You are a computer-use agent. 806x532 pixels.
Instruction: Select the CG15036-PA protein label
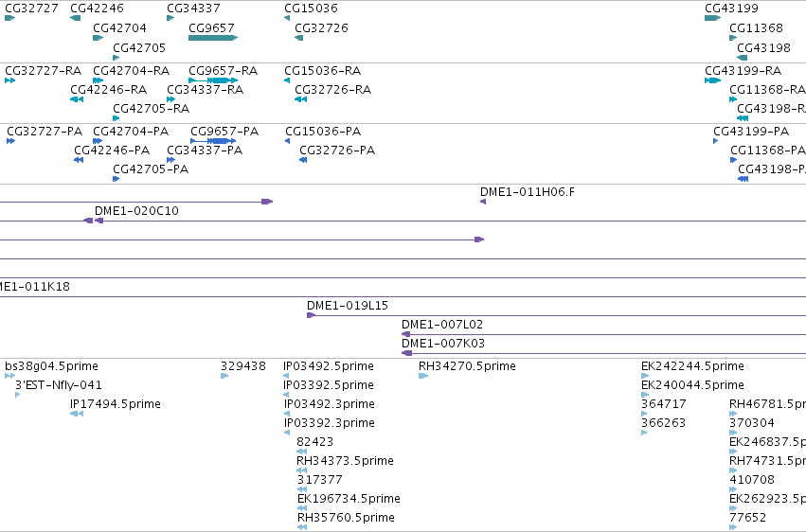tap(323, 132)
